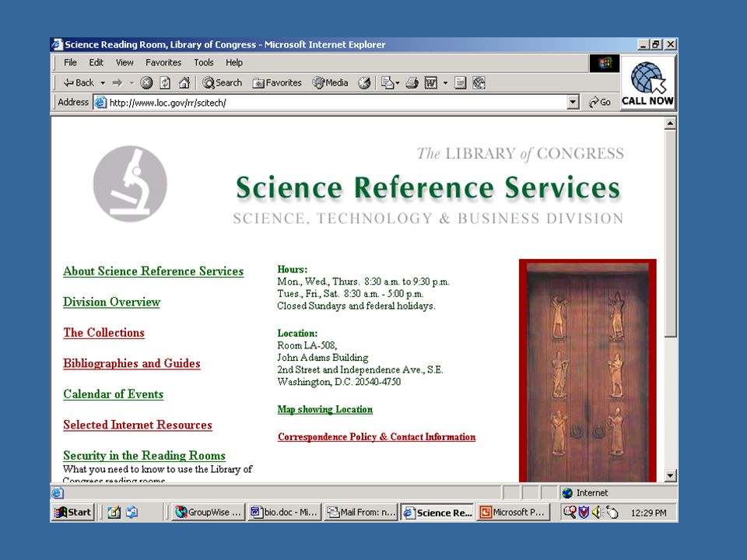Click the scrollbar up arrow
This screenshot has width=747, height=560.
pos(670,124)
